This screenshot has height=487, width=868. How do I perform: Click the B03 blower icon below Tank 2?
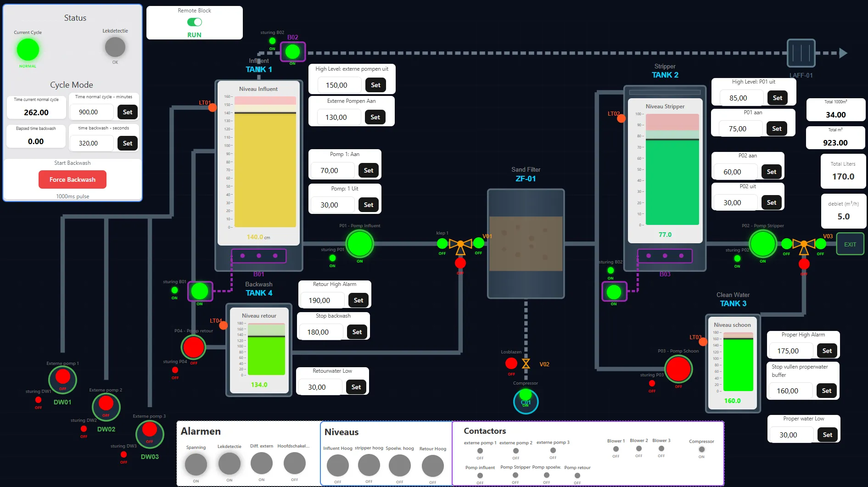[614, 291]
